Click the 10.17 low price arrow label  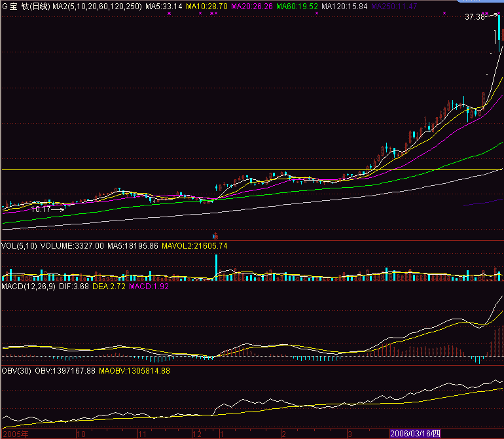point(46,209)
